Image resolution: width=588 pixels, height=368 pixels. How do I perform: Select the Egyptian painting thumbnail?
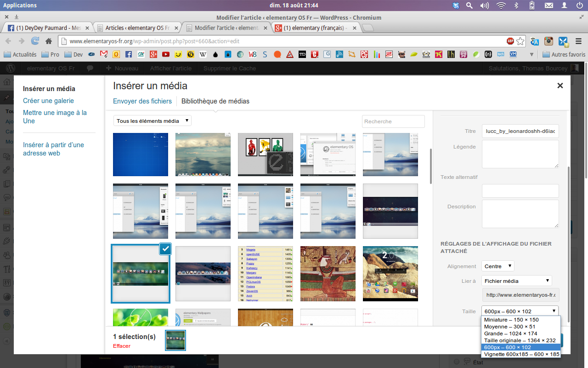tap(328, 274)
